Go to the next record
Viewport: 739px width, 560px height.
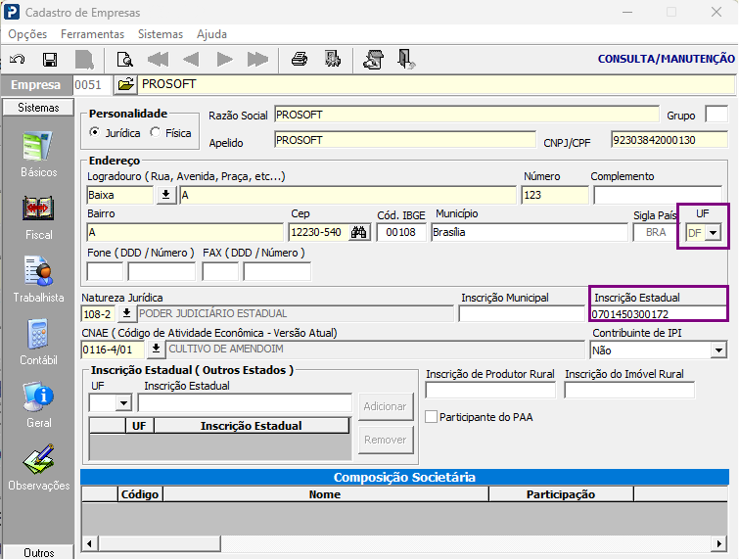point(224,60)
